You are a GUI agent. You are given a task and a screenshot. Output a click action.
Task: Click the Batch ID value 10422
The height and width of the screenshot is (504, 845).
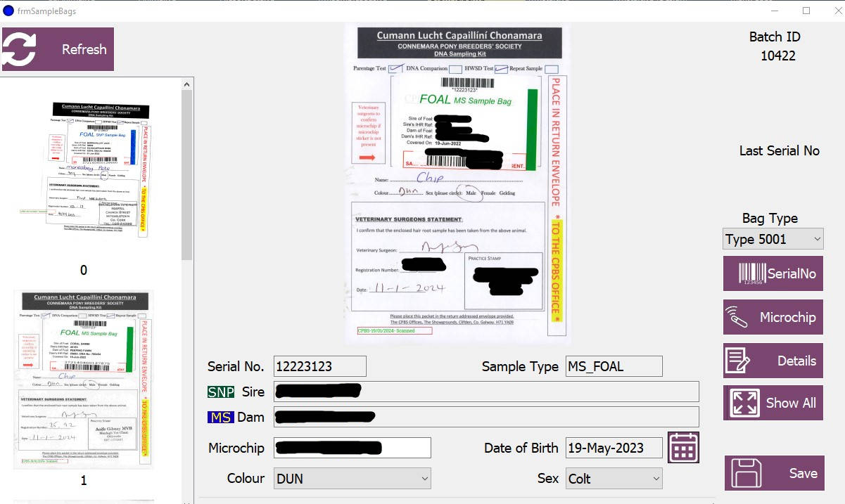(778, 56)
